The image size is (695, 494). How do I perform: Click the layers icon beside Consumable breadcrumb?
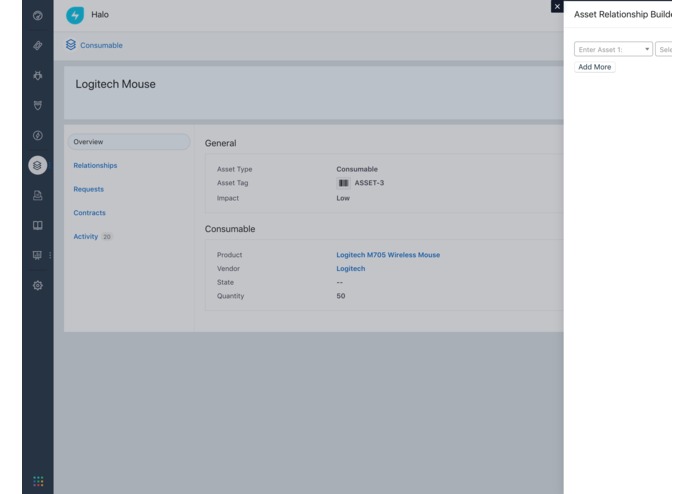[x=70, y=45]
